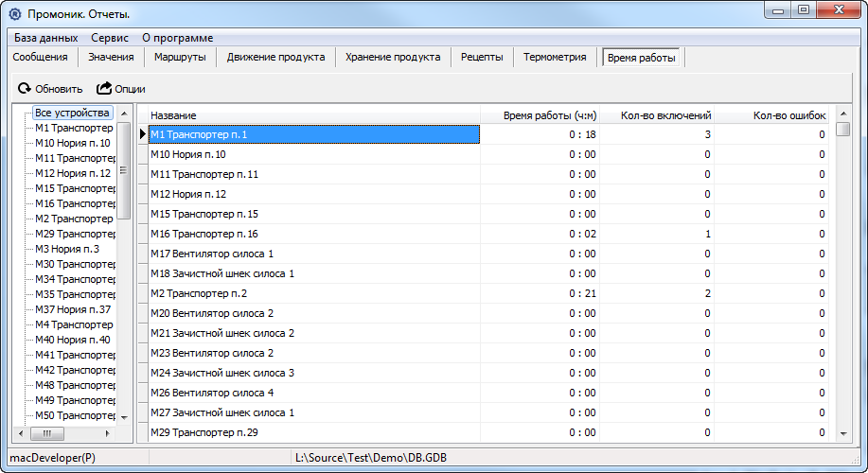Select Все устройства in the device tree
Image resolution: width=868 pixels, height=473 pixels.
pyautogui.click(x=73, y=113)
